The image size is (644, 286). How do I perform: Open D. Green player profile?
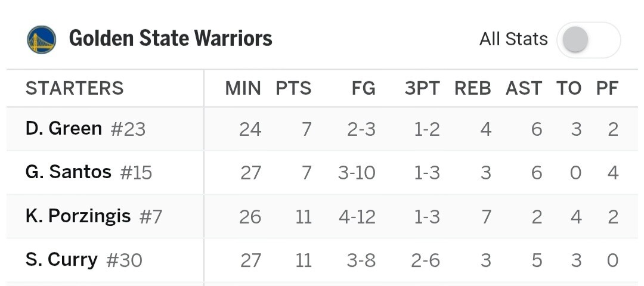click(x=64, y=129)
